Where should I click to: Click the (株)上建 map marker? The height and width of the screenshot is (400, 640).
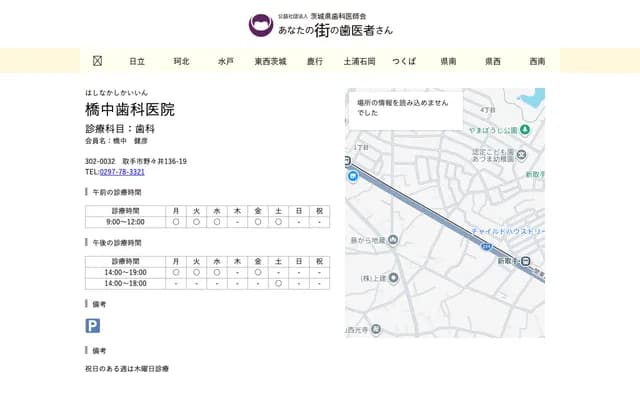tap(393, 278)
